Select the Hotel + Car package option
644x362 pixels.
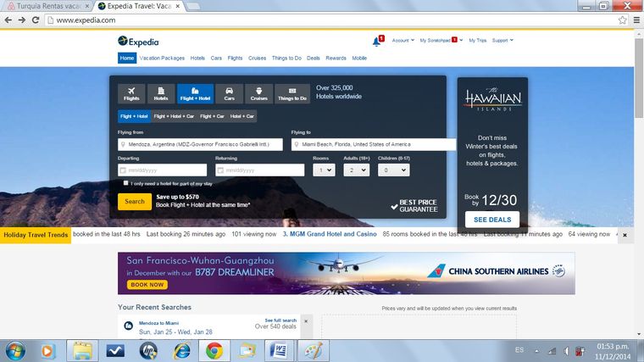tap(242, 116)
